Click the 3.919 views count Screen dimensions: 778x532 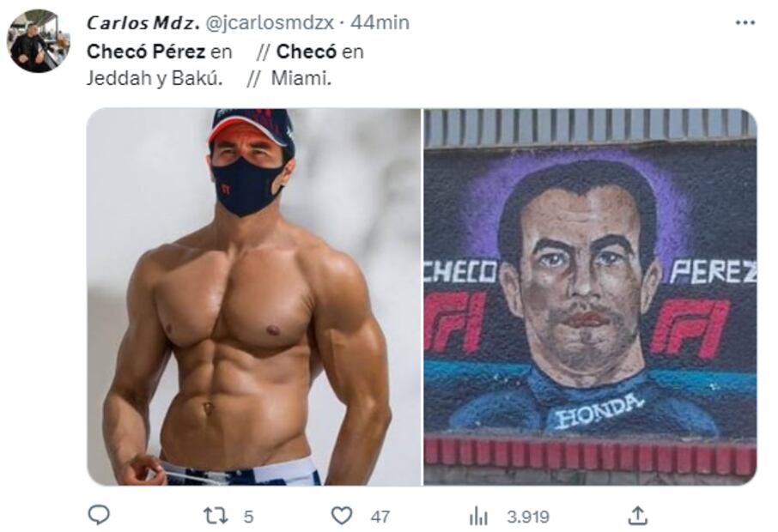point(527,517)
